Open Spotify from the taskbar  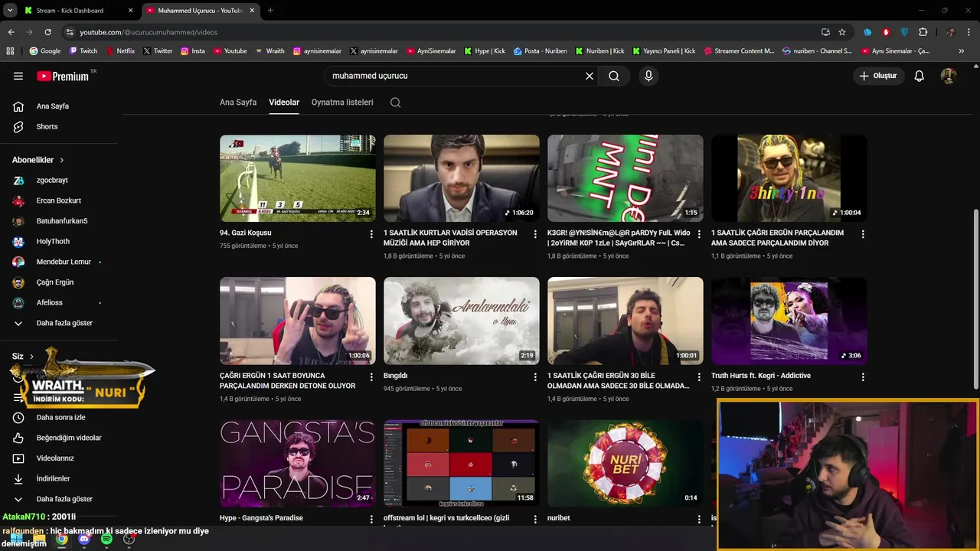[106, 539]
